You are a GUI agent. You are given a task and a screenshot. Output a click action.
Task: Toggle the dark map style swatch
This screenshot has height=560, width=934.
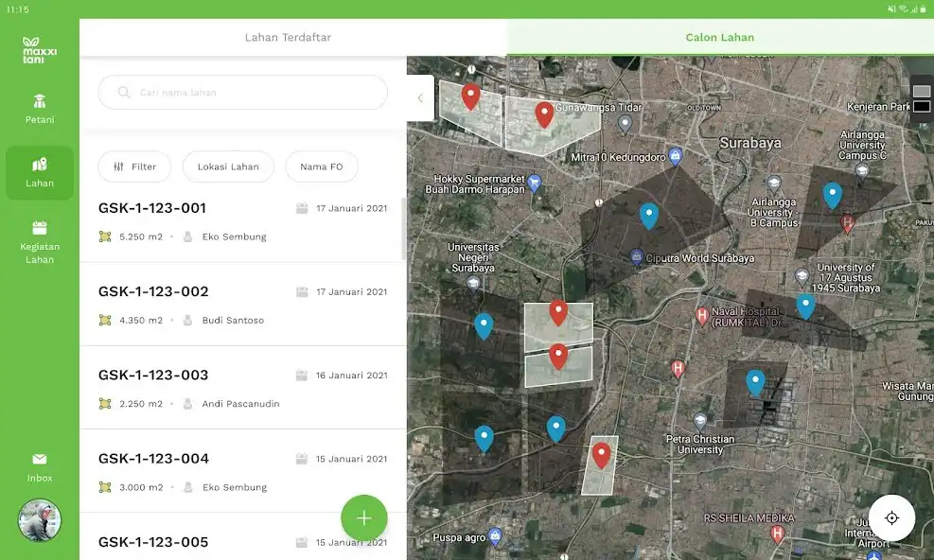923,106
